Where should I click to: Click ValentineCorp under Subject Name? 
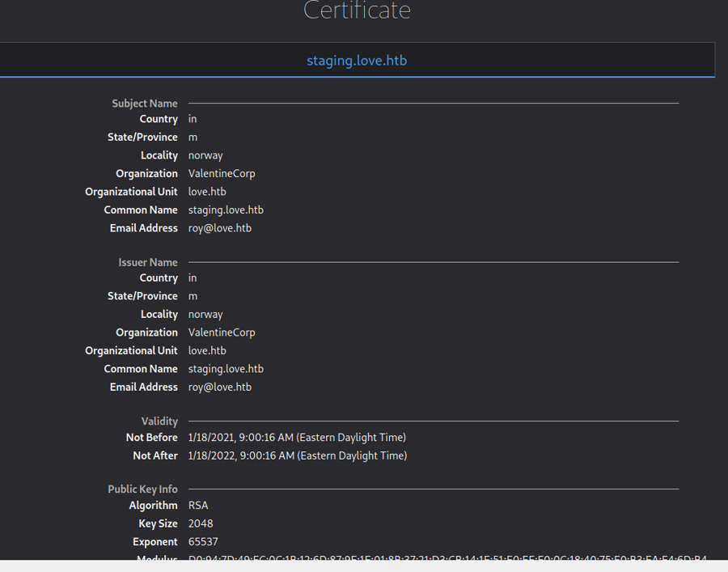coord(222,174)
